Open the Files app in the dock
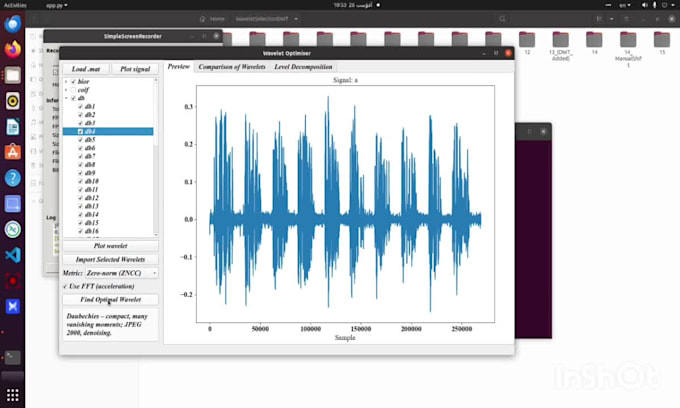The height and width of the screenshot is (408, 680). pos(13,75)
